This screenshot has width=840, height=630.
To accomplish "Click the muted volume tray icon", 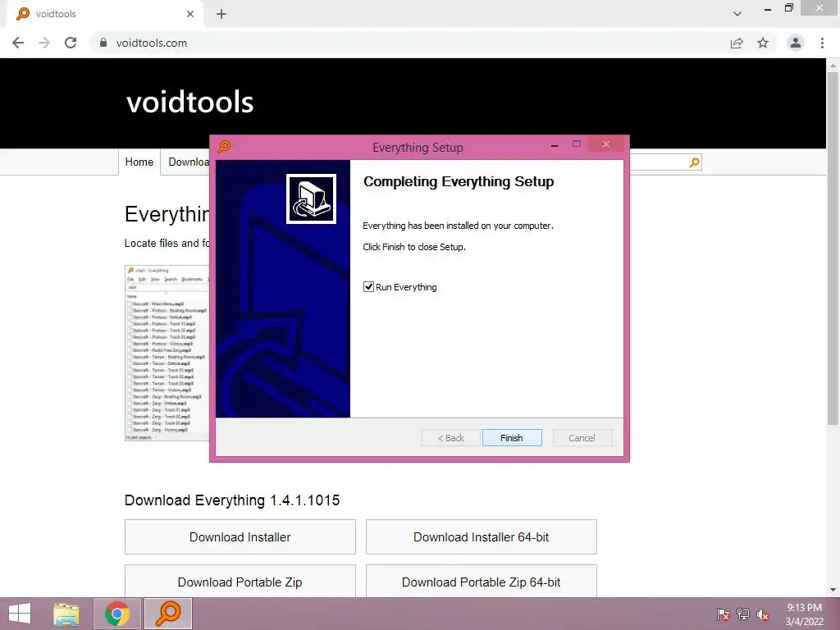I will point(763,614).
